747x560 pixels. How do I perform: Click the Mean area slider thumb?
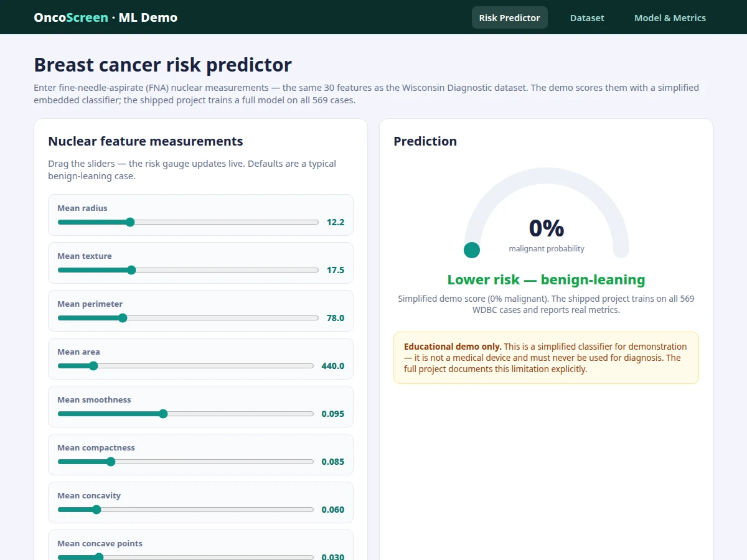pyautogui.click(x=93, y=366)
